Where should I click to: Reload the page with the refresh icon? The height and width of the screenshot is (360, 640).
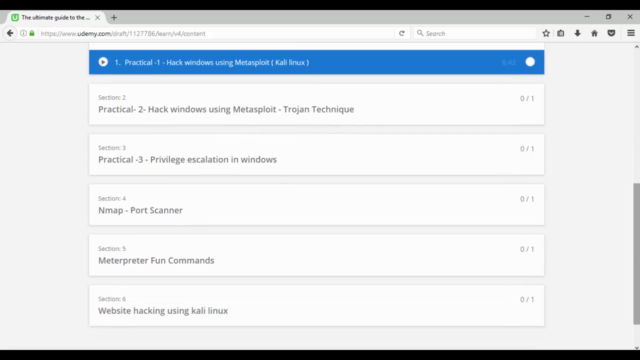(x=402, y=33)
